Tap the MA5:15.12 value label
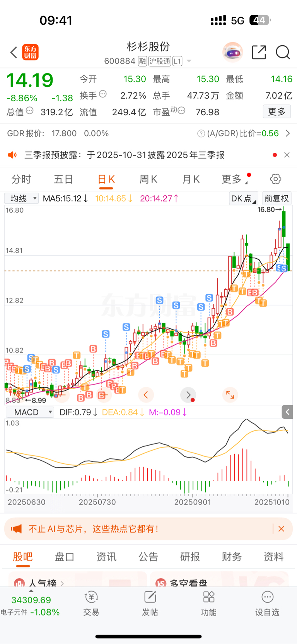Screen dimensions: 297x644 pos(65,198)
